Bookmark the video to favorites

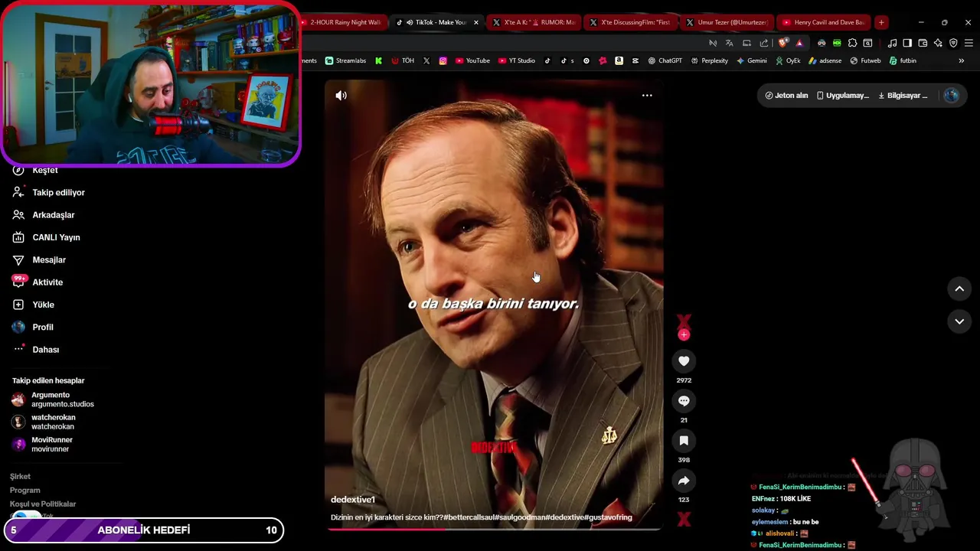(x=684, y=441)
